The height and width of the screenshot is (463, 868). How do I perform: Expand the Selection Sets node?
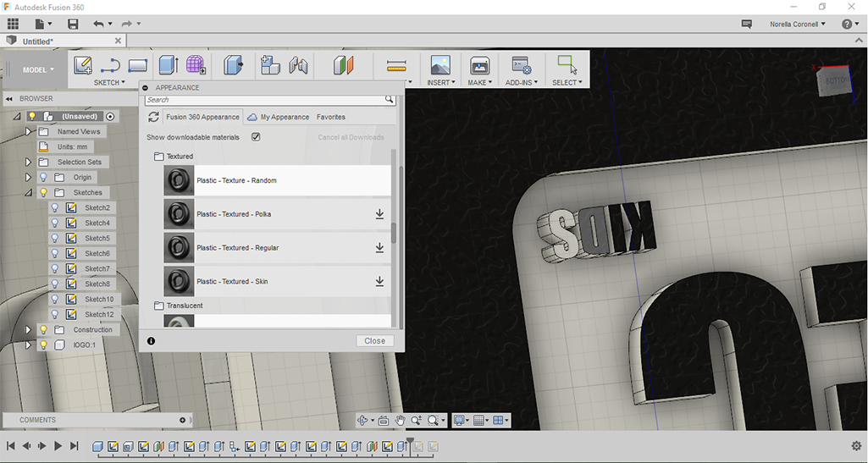tap(28, 162)
